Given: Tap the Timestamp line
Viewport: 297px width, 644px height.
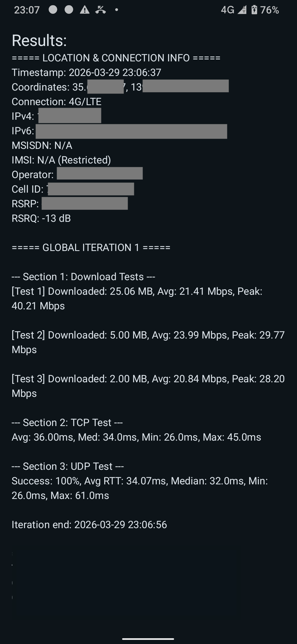Looking at the screenshot, I should pyautogui.click(x=86, y=72).
